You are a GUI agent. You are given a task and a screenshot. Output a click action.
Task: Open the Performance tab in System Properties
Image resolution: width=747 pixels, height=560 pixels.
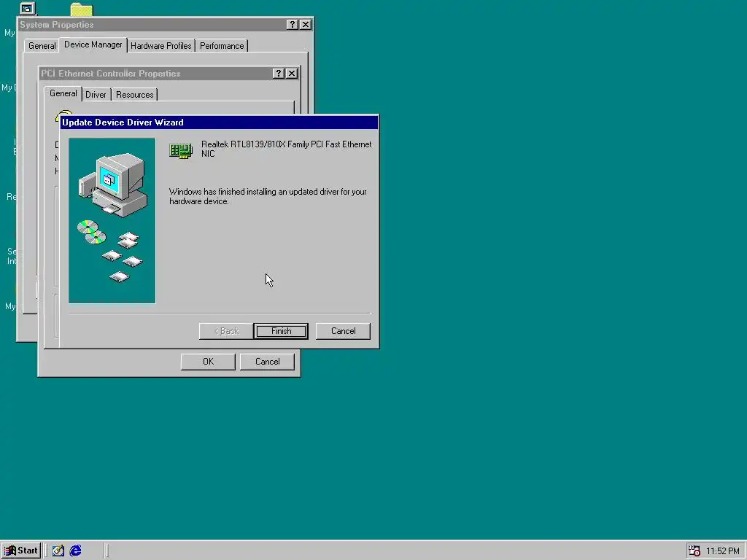click(x=222, y=46)
